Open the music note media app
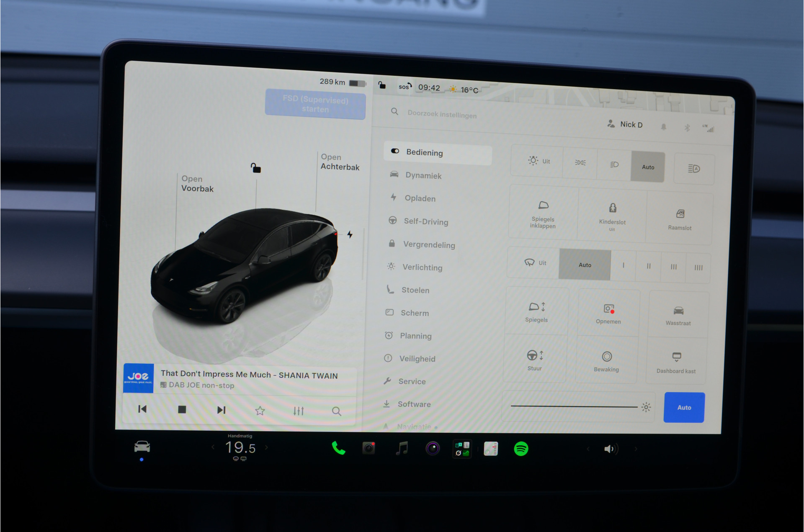The height and width of the screenshot is (532, 804). click(402, 449)
